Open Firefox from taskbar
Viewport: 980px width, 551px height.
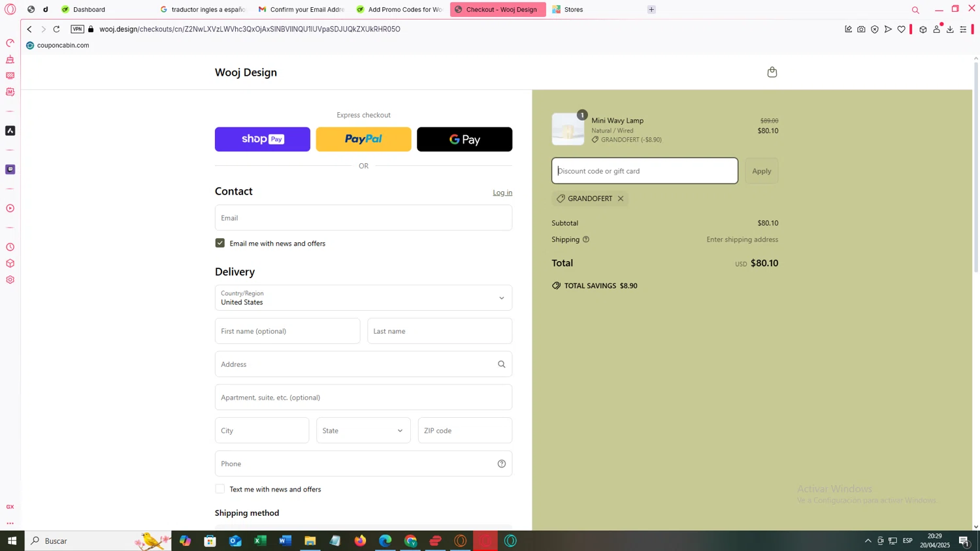(x=360, y=541)
